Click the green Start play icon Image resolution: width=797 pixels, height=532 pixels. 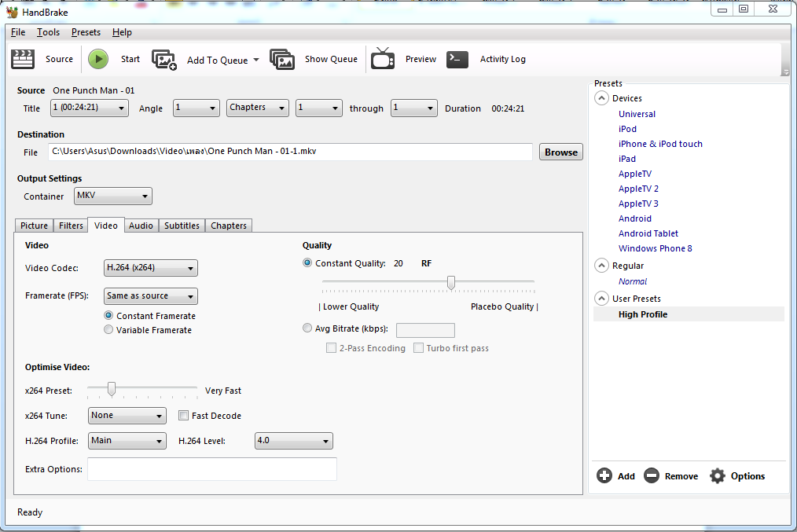98,59
